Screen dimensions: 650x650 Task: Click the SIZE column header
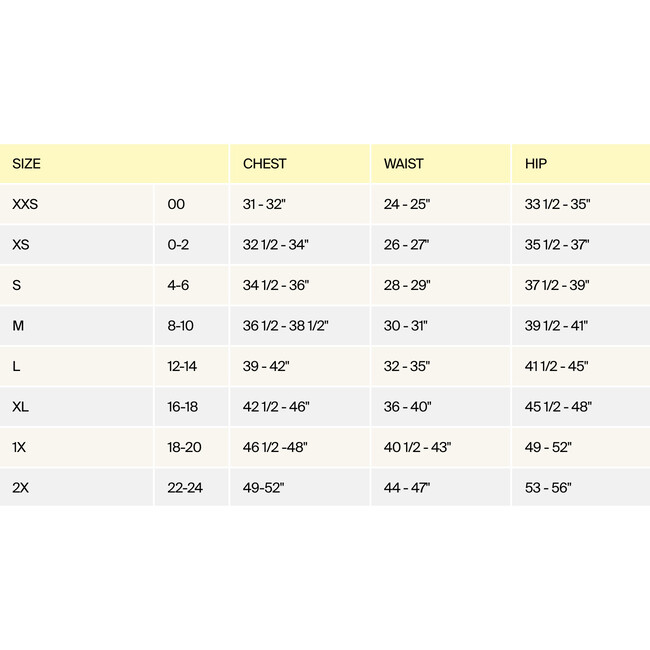[27, 164]
